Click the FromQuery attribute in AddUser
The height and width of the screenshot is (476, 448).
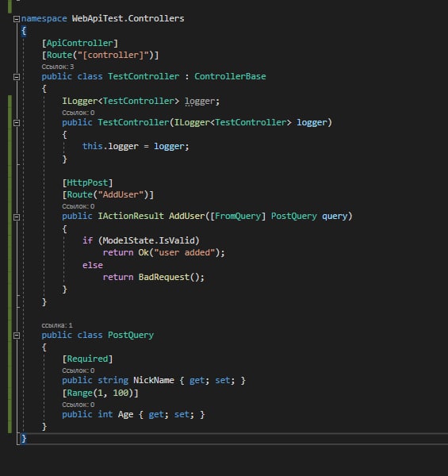238,216
